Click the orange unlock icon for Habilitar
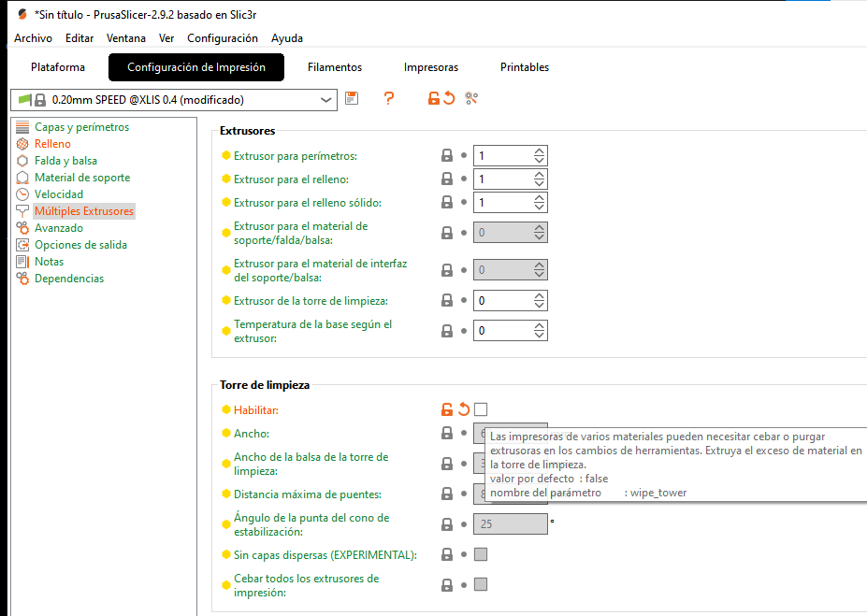The height and width of the screenshot is (616, 867). click(447, 409)
